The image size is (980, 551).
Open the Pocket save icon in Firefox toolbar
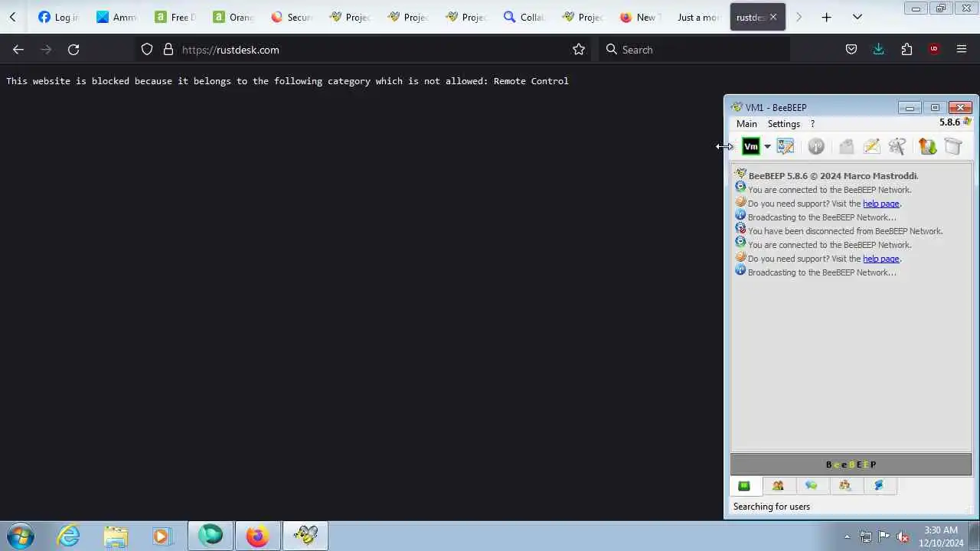851,50
